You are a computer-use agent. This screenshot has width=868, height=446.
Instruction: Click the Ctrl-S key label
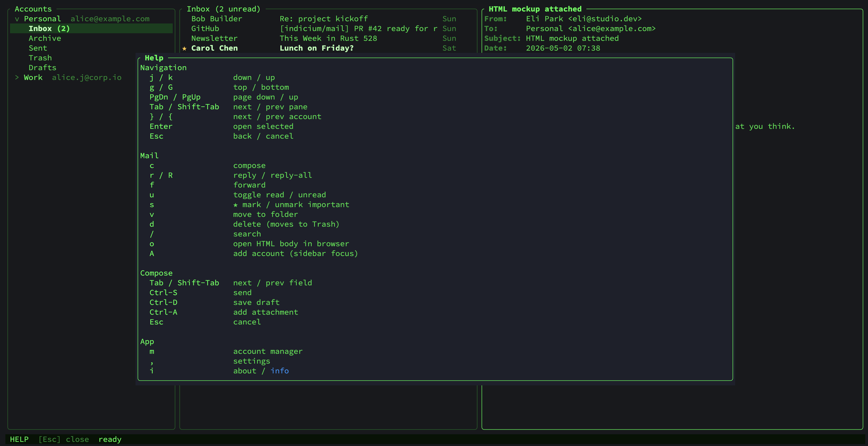163,293
